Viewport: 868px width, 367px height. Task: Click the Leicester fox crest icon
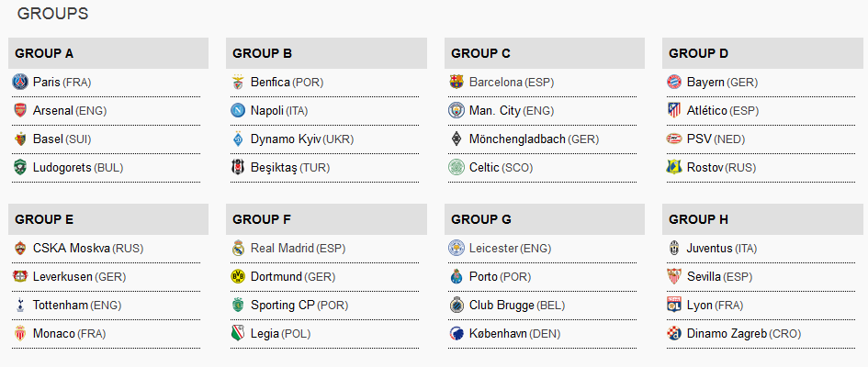pyautogui.click(x=457, y=249)
